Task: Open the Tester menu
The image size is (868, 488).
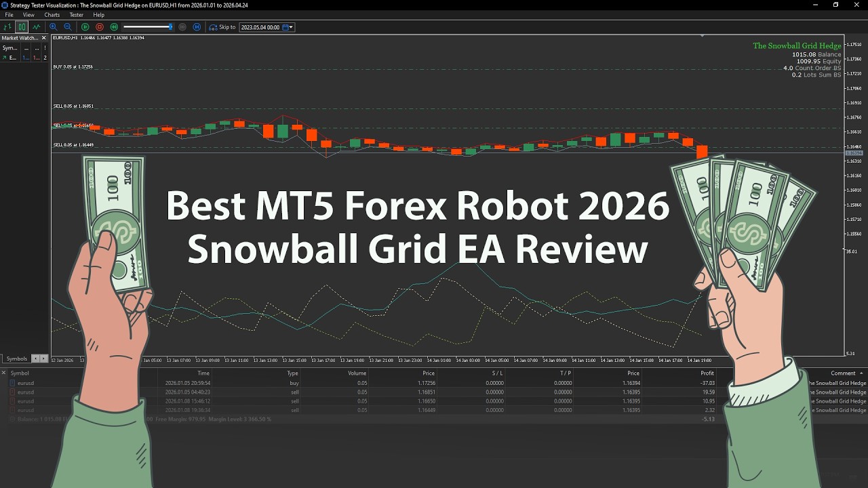Action: click(77, 15)
